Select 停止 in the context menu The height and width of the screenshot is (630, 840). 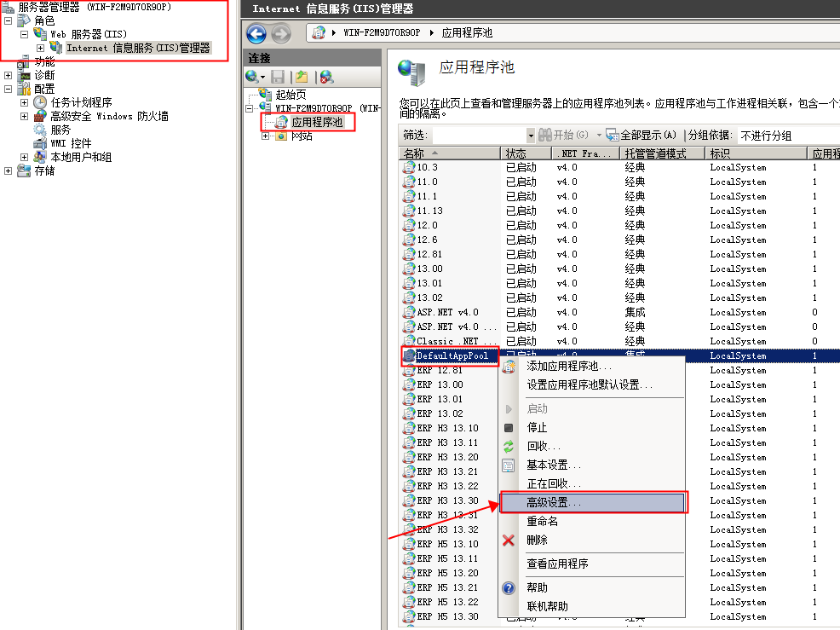(537, 428)
